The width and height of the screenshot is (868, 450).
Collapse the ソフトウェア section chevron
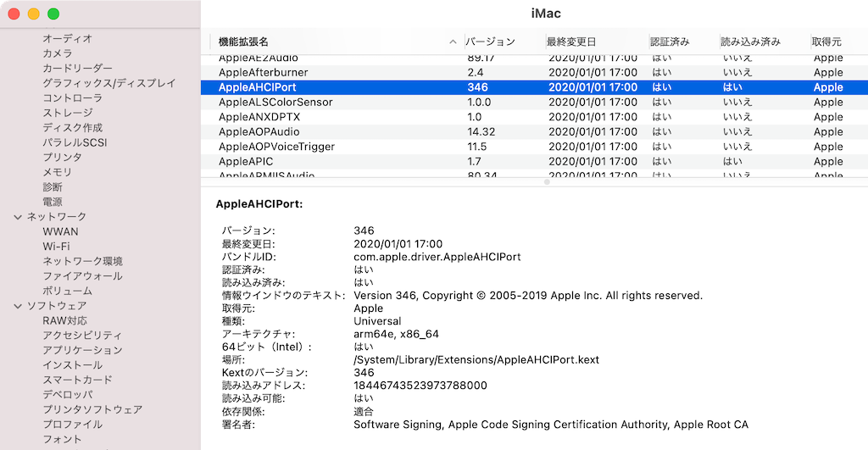(18, 306)
